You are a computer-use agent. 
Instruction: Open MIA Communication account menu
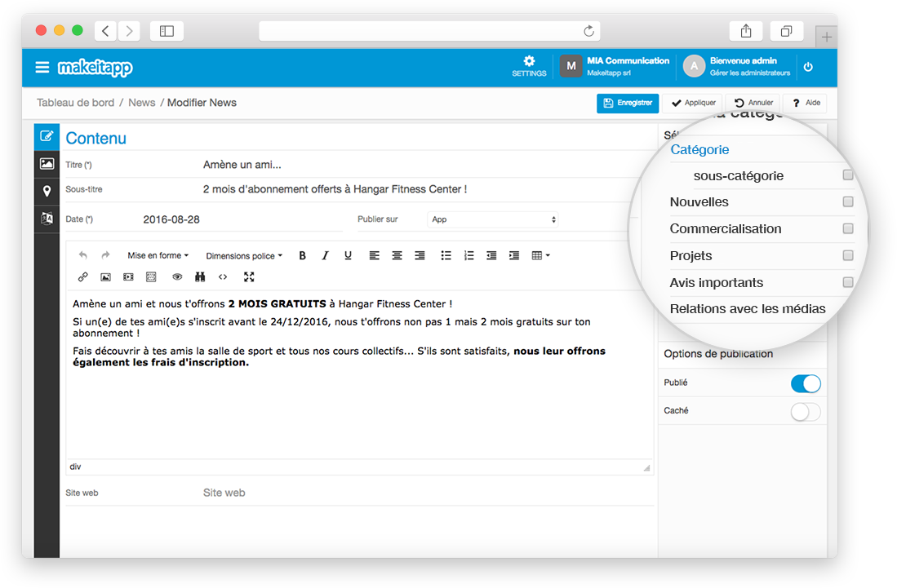pyautogui.click(x=615, y=66)
